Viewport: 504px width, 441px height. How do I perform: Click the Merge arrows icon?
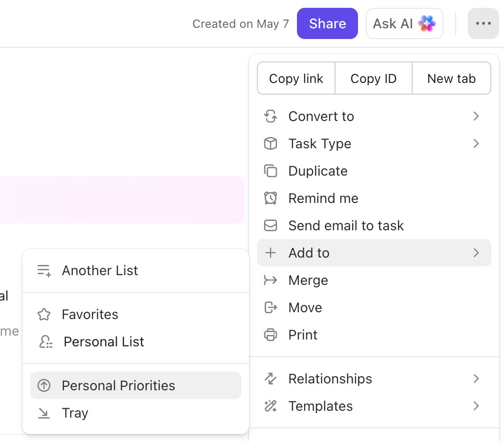(271, 280)
